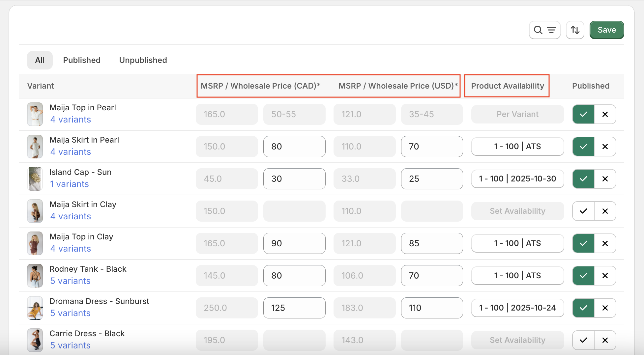Open the Island Cap - Sun product thumbnail
The image size is (644, 355).
tap(35, 179)
